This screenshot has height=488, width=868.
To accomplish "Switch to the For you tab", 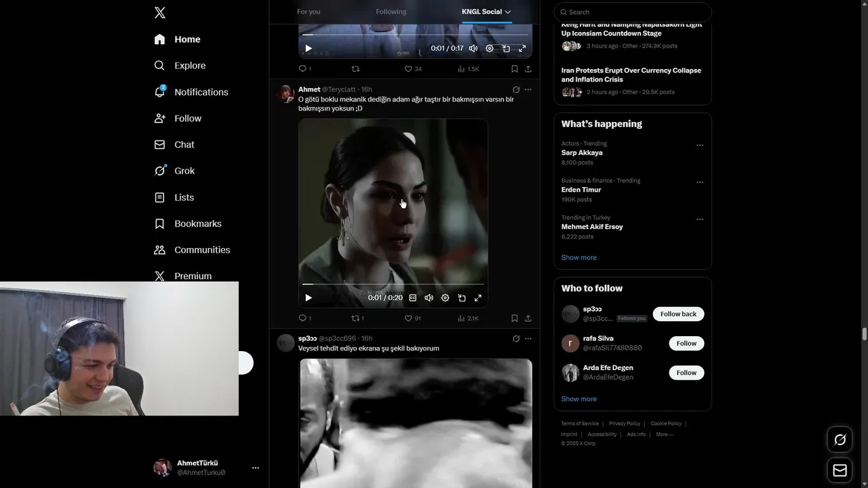I will [x=309, y=12].
